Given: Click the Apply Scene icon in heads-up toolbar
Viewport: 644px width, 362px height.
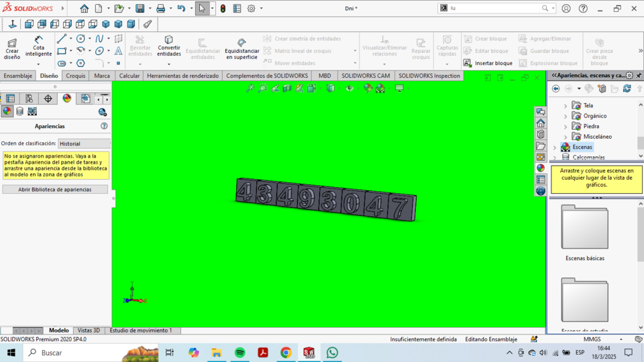Looking at the screenshot, I should [380, 88].
